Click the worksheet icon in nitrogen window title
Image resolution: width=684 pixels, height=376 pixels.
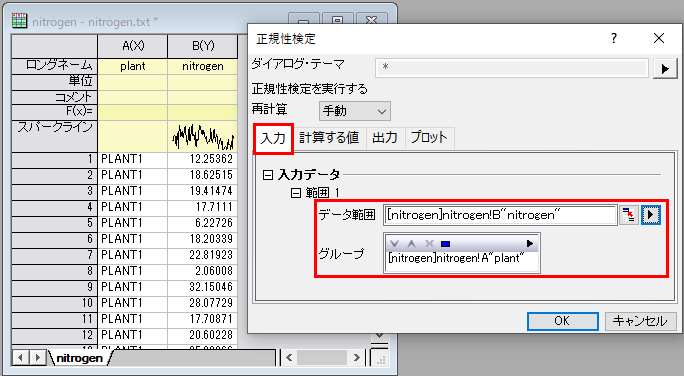click(19, 21)
